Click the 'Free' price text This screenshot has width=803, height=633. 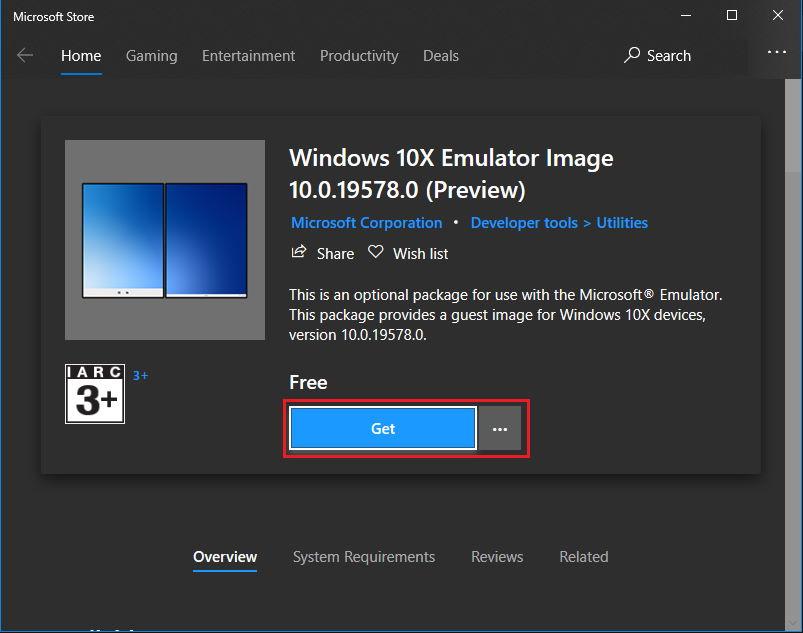[x=308, y=382]
